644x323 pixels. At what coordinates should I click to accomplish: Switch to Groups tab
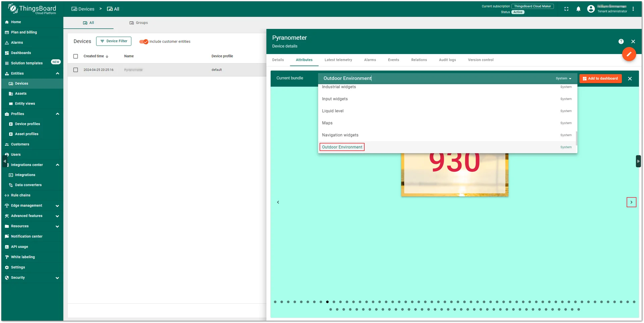point(139,23)
